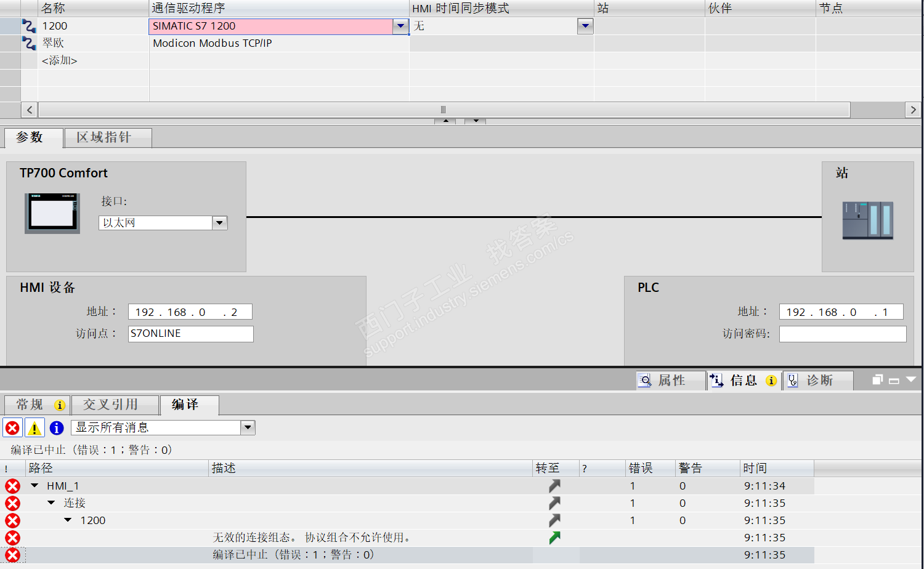Minimize the inspector window pane
This screenshot has width=924, height=569.
[894, 381]
